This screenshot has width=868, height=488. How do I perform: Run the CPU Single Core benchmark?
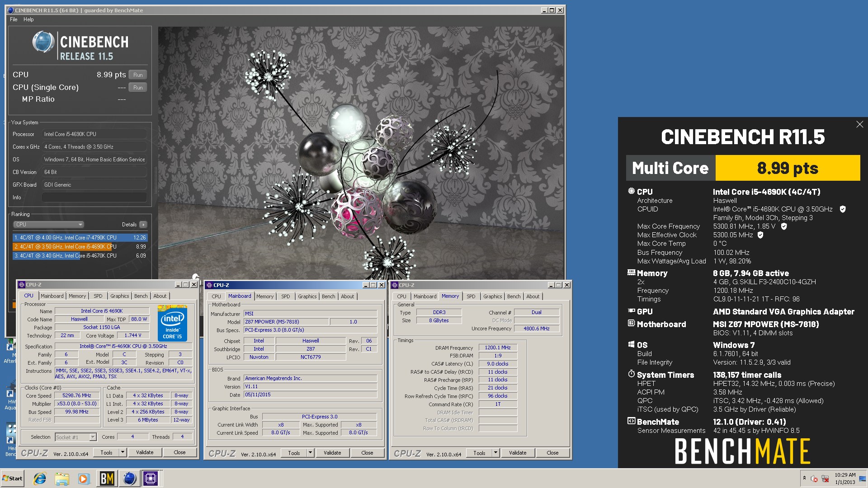click(138, 88)
